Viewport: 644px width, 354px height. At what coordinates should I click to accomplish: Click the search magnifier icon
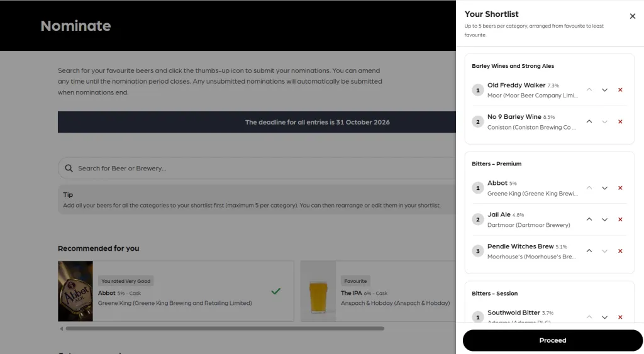[x=69, y=169]
